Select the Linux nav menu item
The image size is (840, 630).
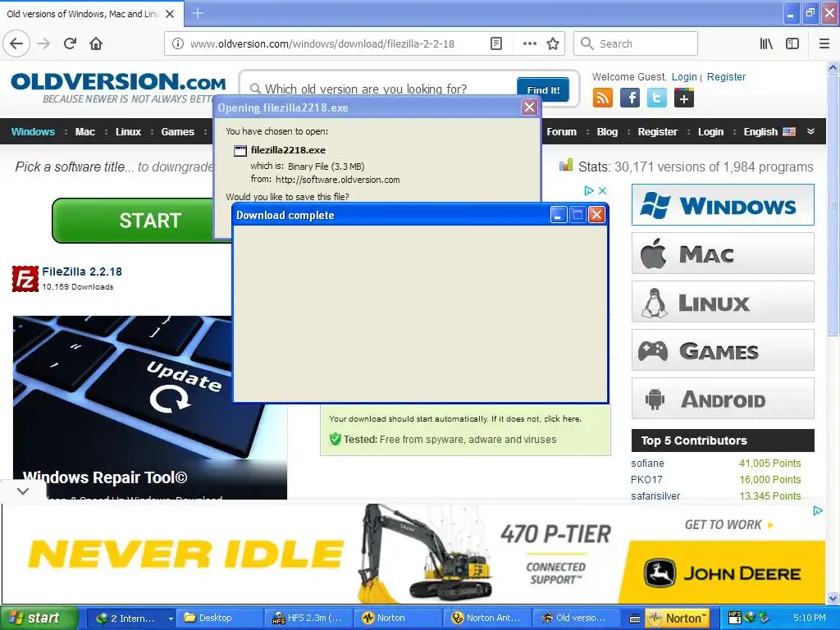(129, 132)
